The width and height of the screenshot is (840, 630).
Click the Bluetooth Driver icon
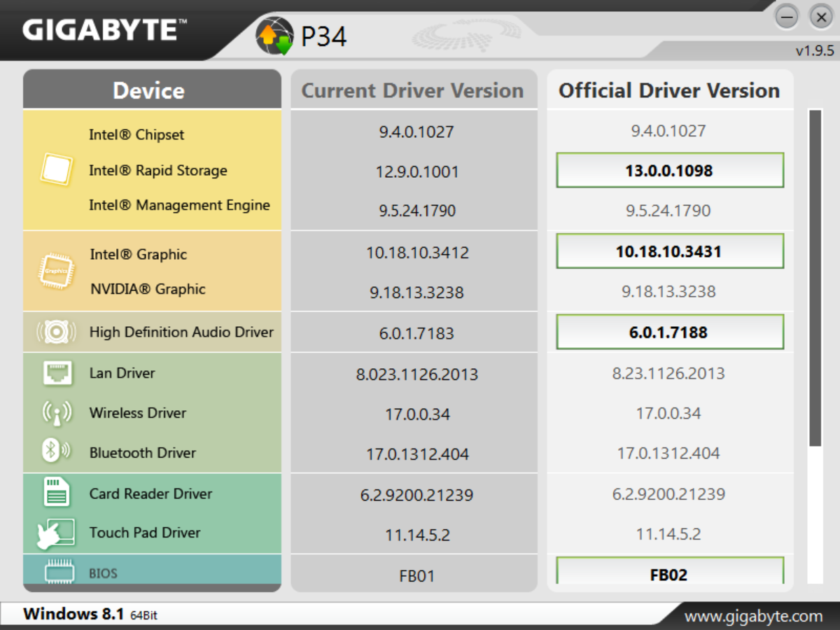(56, 451)
